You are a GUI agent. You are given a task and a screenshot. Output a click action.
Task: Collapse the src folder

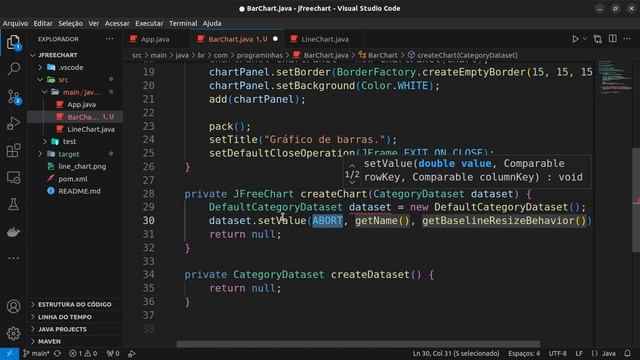[x=40, y=80]
